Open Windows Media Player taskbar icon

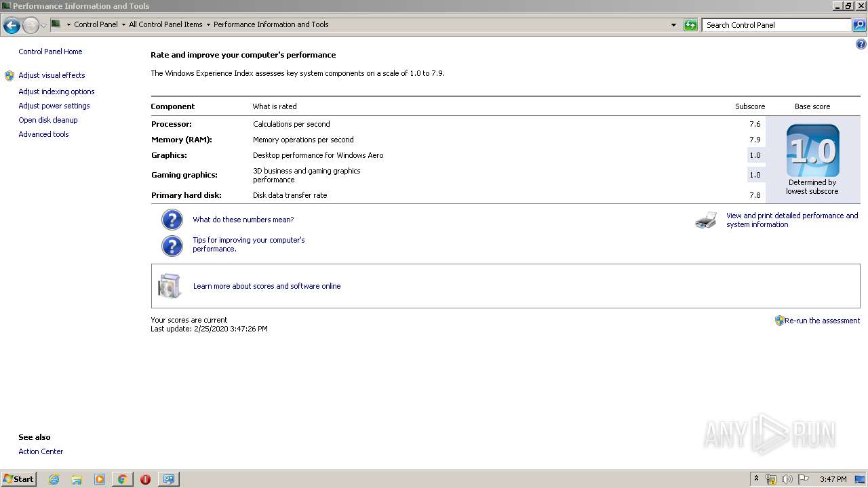tap(100, 479)
